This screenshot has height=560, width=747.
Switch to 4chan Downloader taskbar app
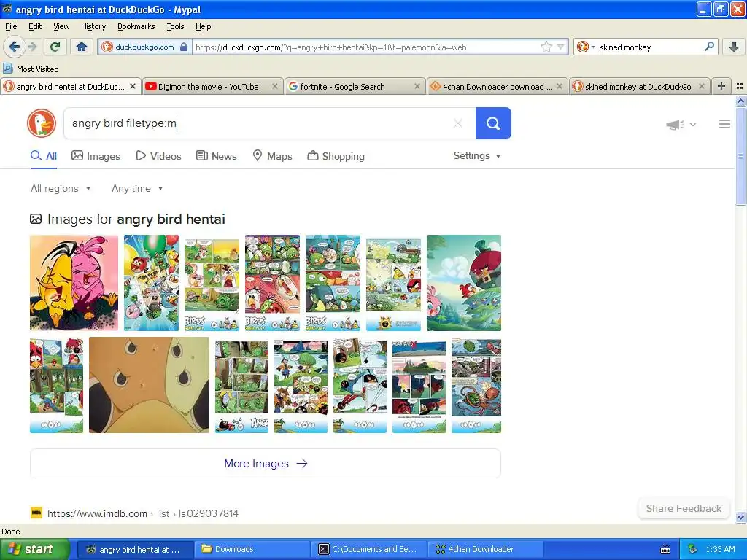click(485, 549)
